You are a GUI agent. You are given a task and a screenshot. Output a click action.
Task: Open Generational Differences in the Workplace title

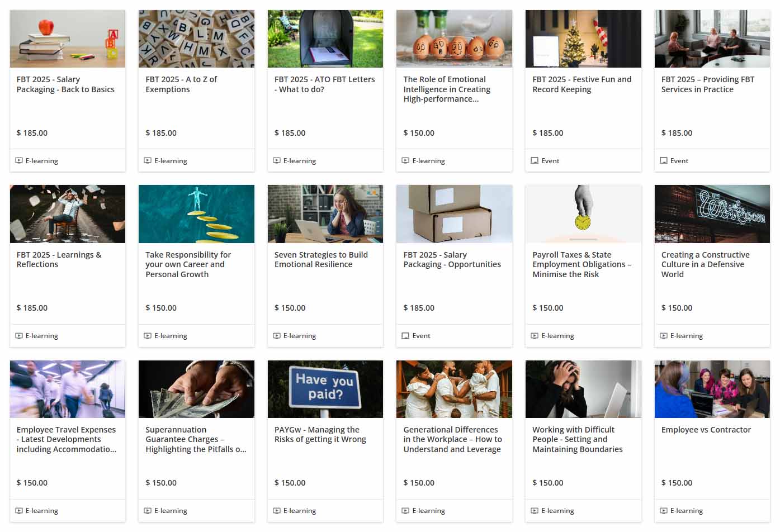tap(452, 439)
